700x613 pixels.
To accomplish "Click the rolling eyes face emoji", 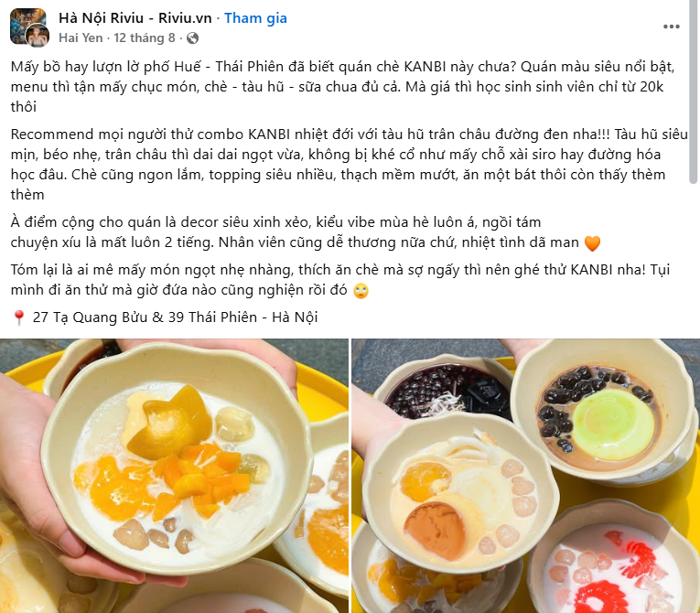I will click(x=361, y=291).
